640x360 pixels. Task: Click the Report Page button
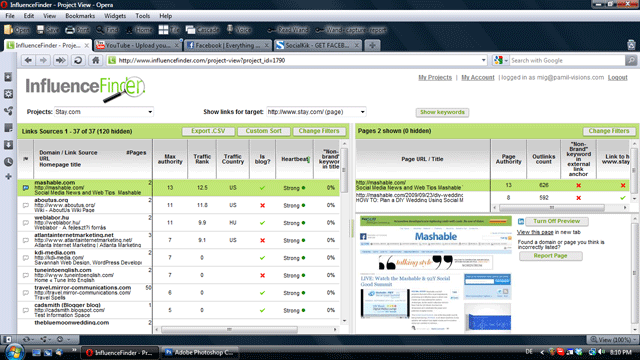coord(551,256)
